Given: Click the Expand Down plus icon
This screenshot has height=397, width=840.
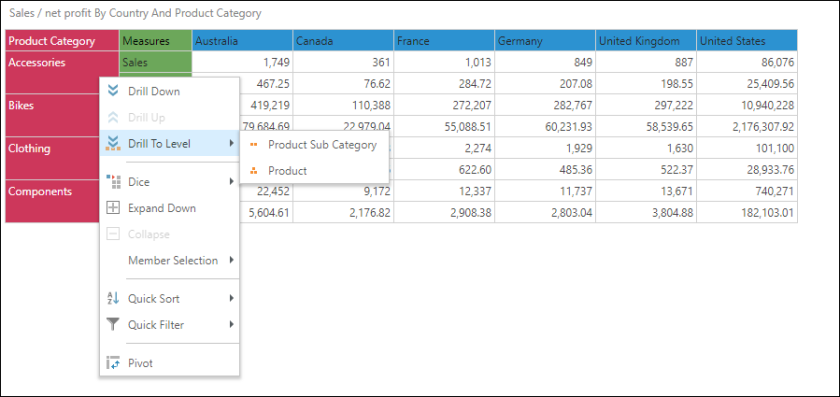Looking at the screenshot, I should tap(113, 208).
